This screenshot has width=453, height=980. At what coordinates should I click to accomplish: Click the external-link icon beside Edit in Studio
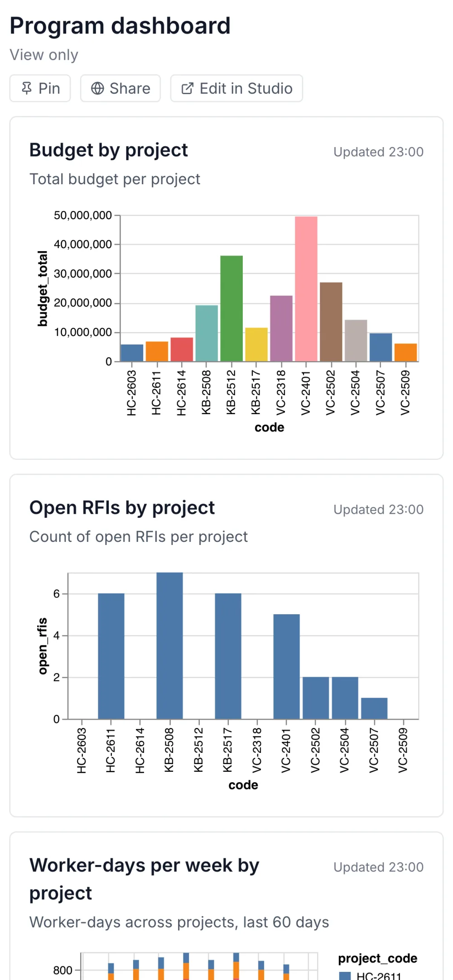tap(187, 88)
